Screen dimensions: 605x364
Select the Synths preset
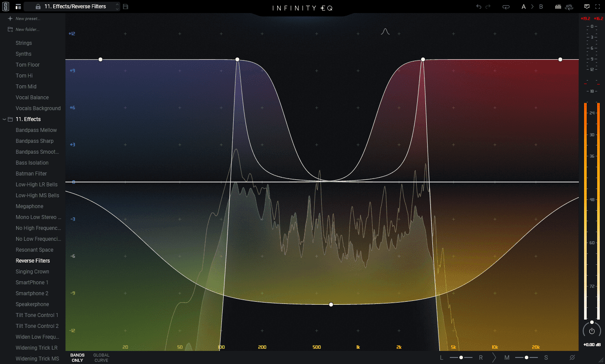click(24, 54)
